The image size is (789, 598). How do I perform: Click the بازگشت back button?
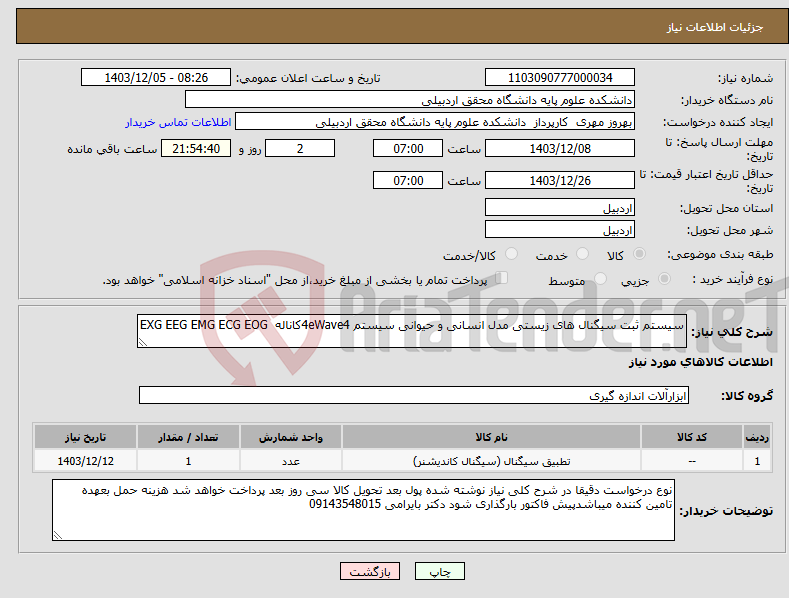pyautogui.click(x=370, y=571)
